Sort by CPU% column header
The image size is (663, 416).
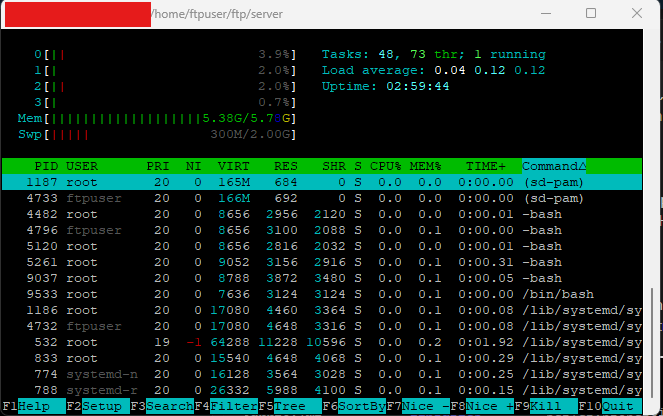tap(386, 166)
